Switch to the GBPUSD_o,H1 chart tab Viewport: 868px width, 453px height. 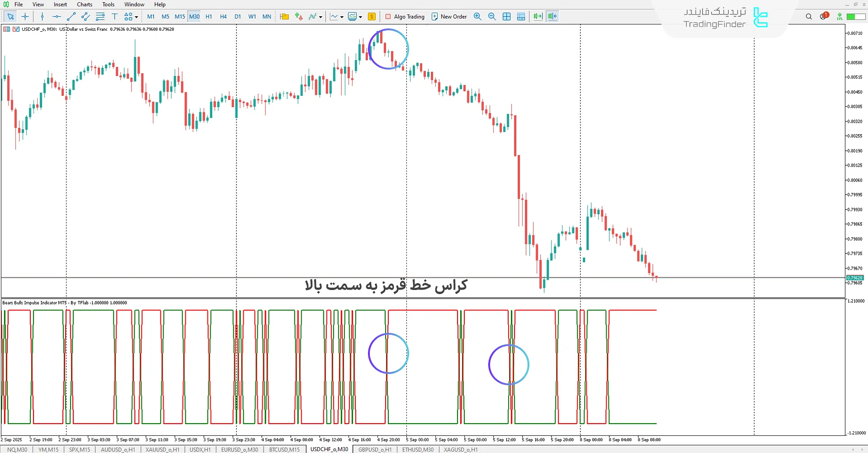click(x=374, y=449)
